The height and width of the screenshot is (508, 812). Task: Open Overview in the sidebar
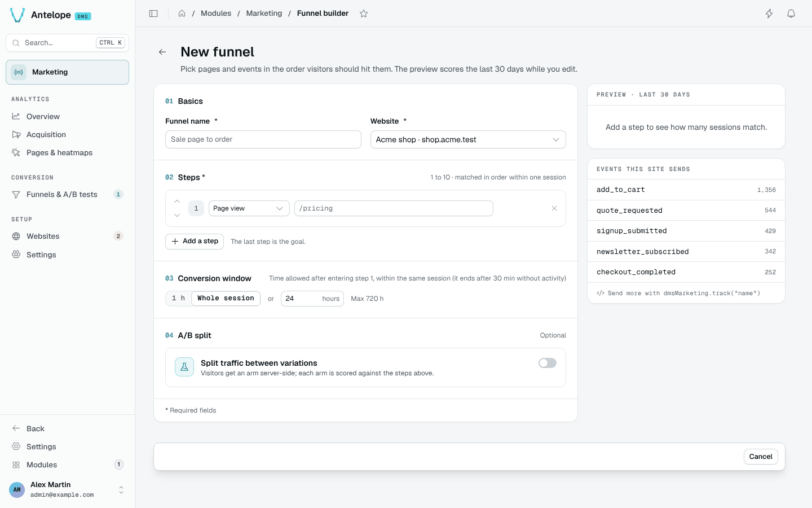point(68,117)
